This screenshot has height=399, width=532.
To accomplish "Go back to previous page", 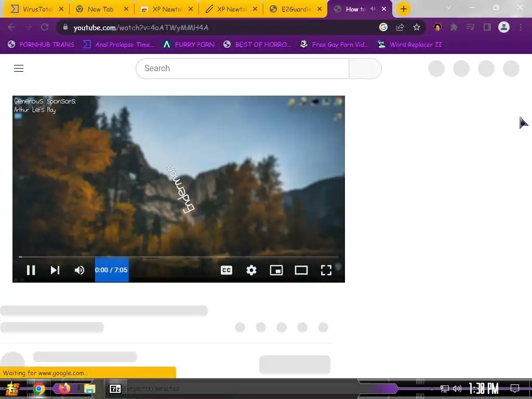I will point(11,28).
